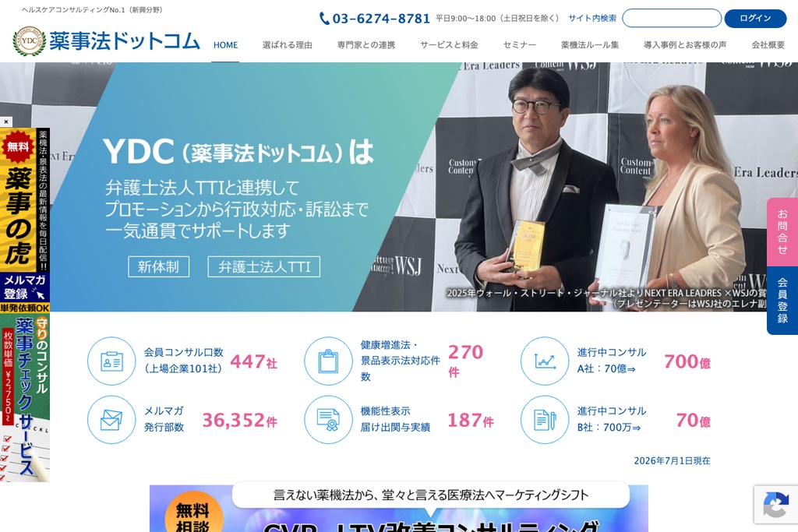Screen dimensions: 798x532
Task: Click the 187件 figure
Action: [470, 420]
